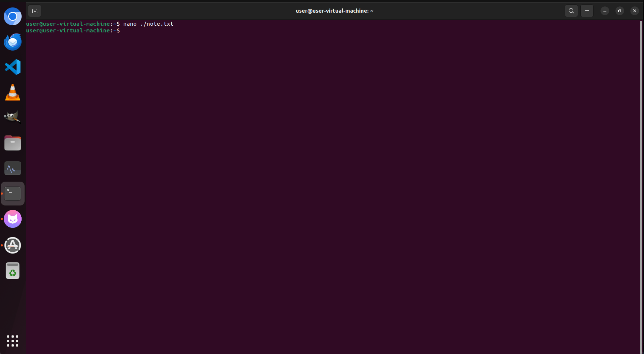
Task: Open System Monitor from dock
Action: coord(13,168)
